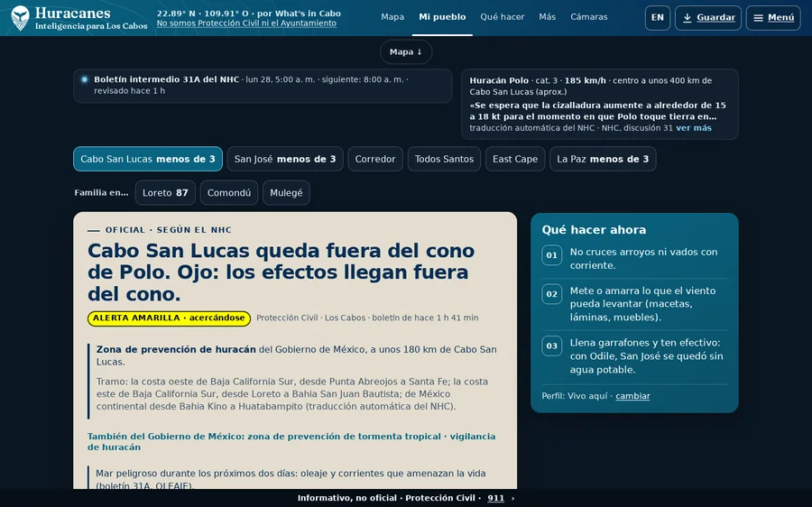Click the Huracanes whale tail logo
The width and height of the screenshot is (812, 507).
tap(20, 18)
